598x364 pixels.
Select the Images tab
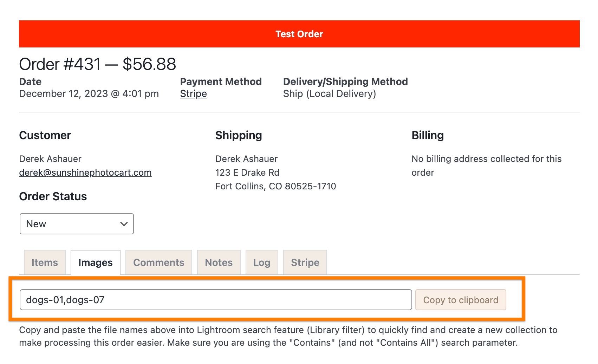[x=96, y=262]
